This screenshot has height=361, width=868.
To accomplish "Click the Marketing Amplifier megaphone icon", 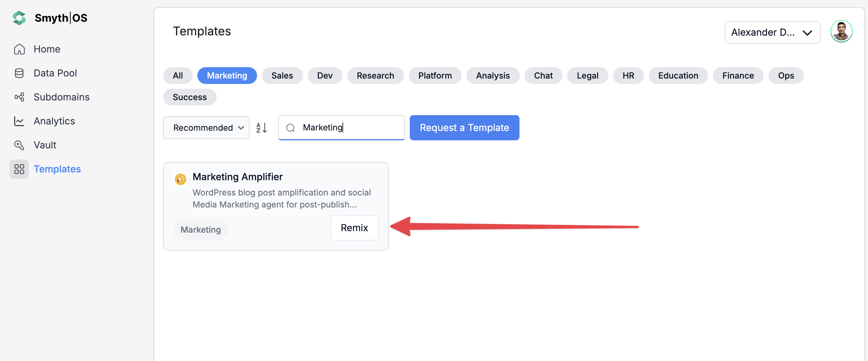I will click(x=181, y=179).
